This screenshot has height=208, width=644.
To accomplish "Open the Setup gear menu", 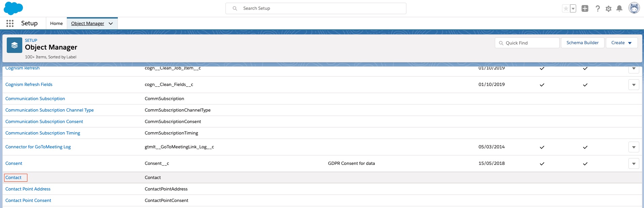I will click(x=608, y=9).
